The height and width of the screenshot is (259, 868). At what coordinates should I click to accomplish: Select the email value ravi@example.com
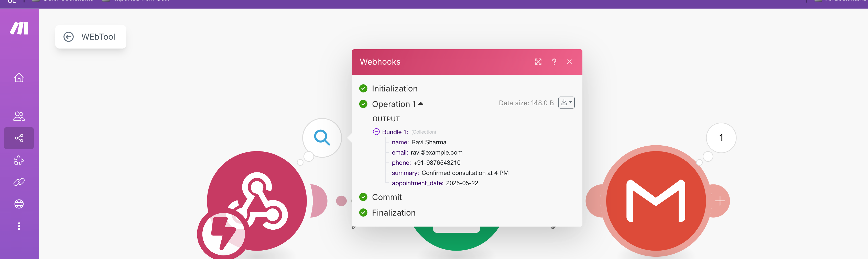click(x=436, y=152)
